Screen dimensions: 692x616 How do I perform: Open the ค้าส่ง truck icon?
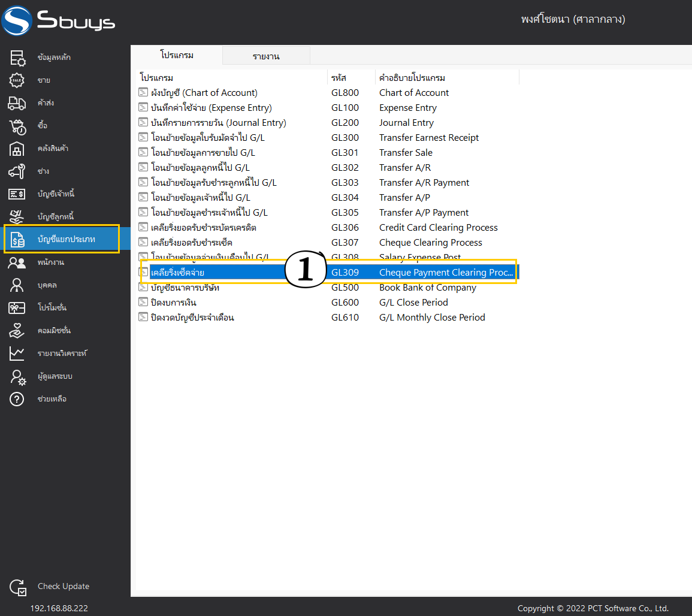(17, 103)
